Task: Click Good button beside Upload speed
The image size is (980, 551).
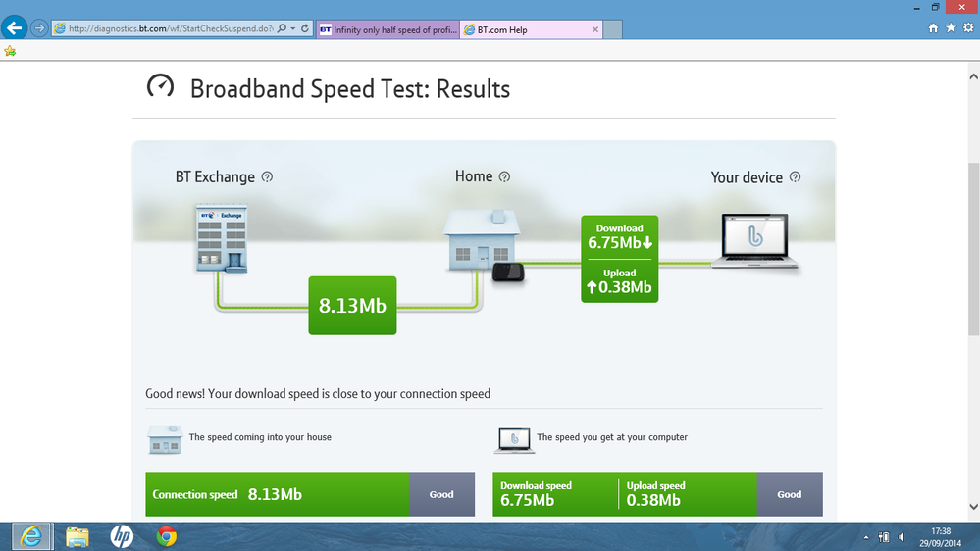Action: 790,494
